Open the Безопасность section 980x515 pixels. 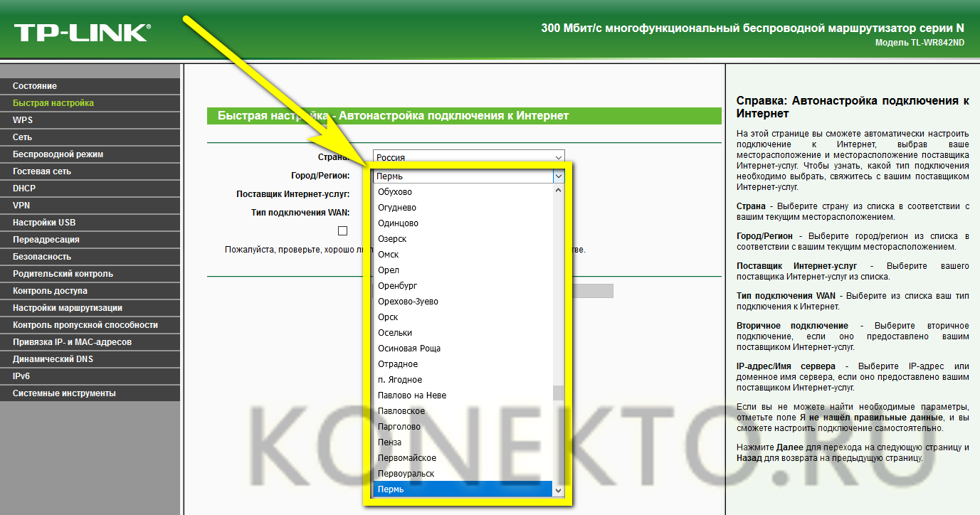(x=90, y=257)
